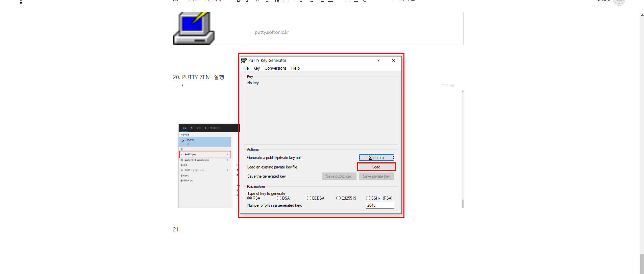
Task: Open the 더 보기 dropdown in search tabs
Action: tap(215, 128)
